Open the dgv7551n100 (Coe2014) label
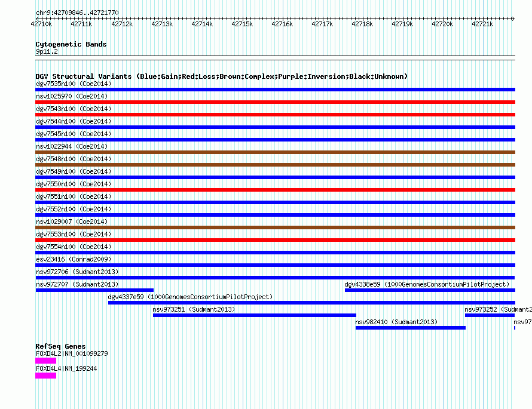Viewport: 532px width, 409px height. (x=74, y=196)
